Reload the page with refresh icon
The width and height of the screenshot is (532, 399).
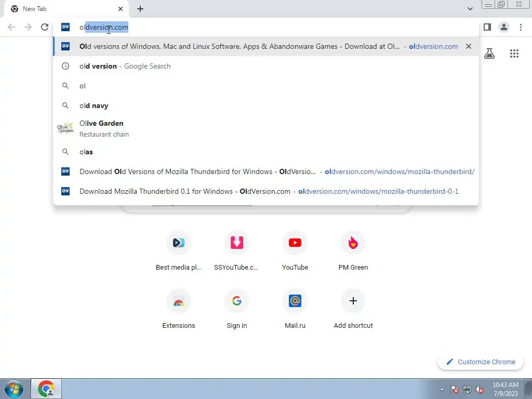45,27
